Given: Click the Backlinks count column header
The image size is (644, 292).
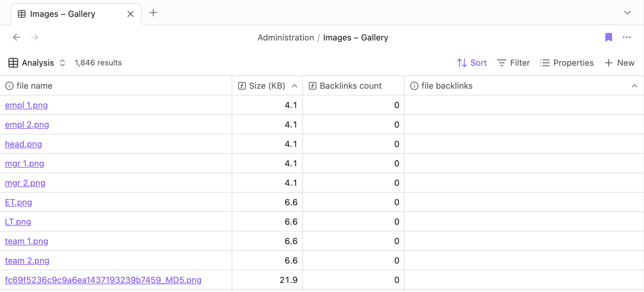Looking at the screenshot, I should 351,86.
